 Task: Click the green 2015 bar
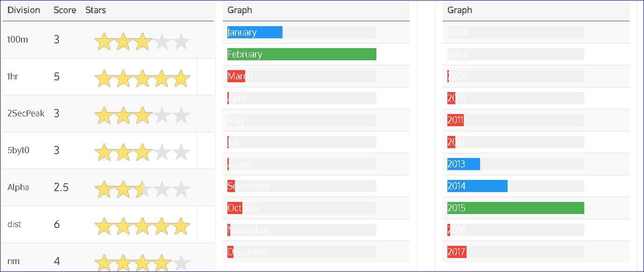point(516,208)
